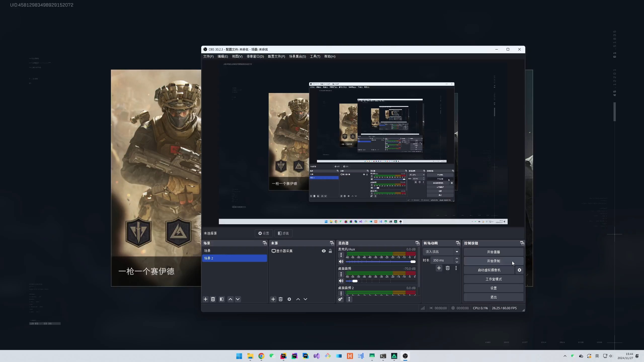This screenshot has width=644, height=362.
Task: Select 场景 in the scenes list
Action: [207, 250]
